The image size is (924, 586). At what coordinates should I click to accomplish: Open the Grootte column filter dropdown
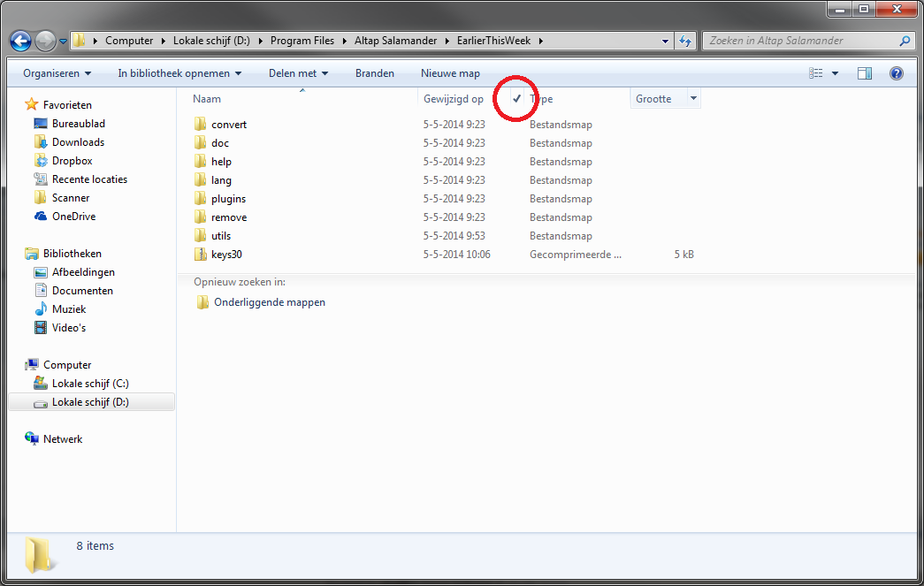click(693, 99)
